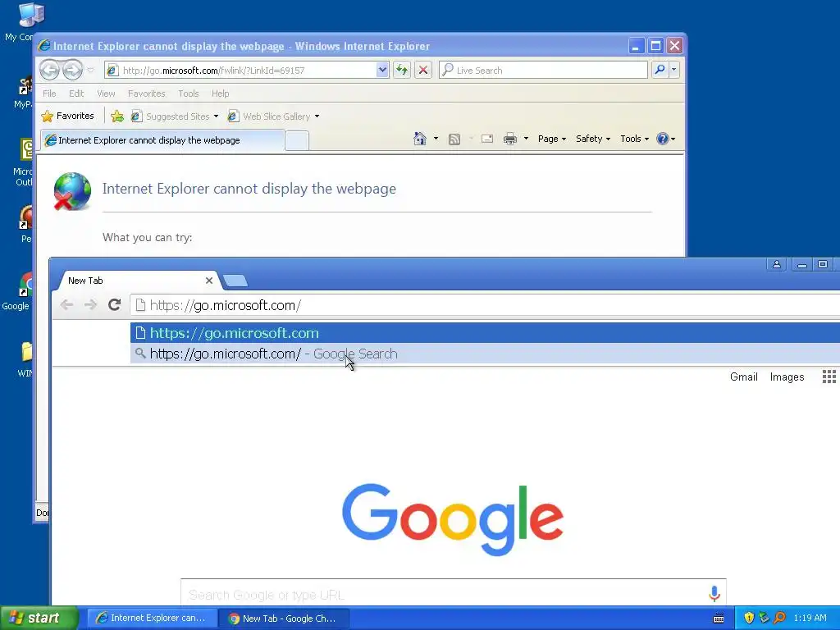Select the IE tab 'cannot display the webpage'

(162, 140)
